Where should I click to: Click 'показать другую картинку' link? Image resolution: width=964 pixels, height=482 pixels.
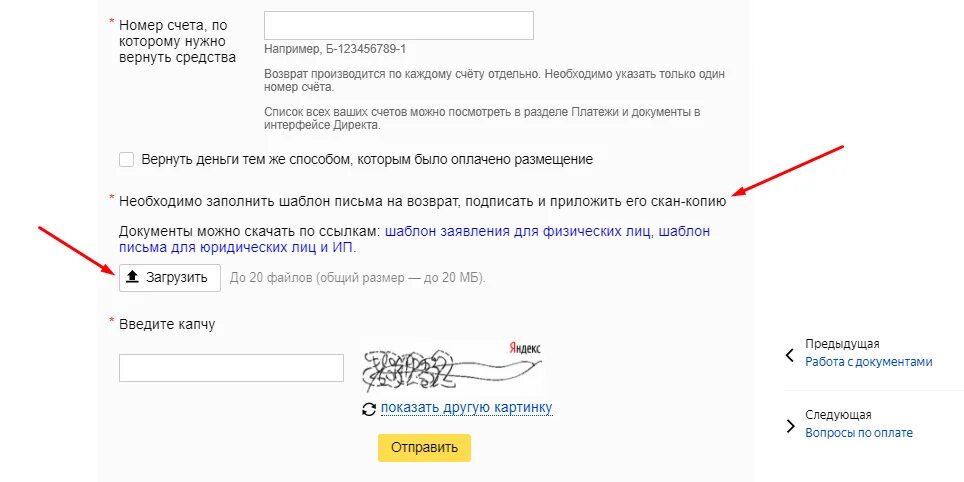pyautogui.click(x=466, y=408)
